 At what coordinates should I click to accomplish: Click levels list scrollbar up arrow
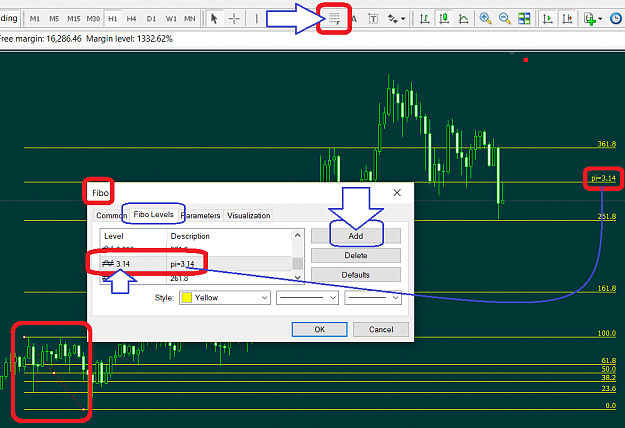(297, 236)
